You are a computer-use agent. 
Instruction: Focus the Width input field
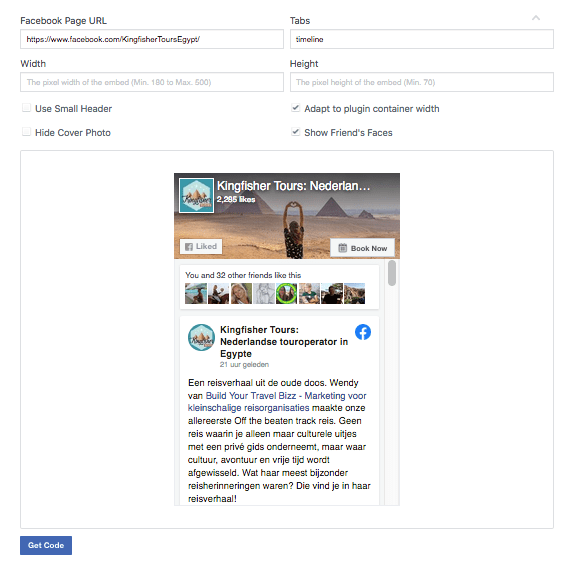152,82
